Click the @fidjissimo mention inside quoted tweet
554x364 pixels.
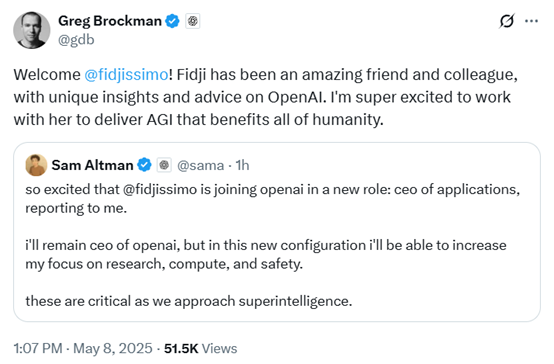160,190
